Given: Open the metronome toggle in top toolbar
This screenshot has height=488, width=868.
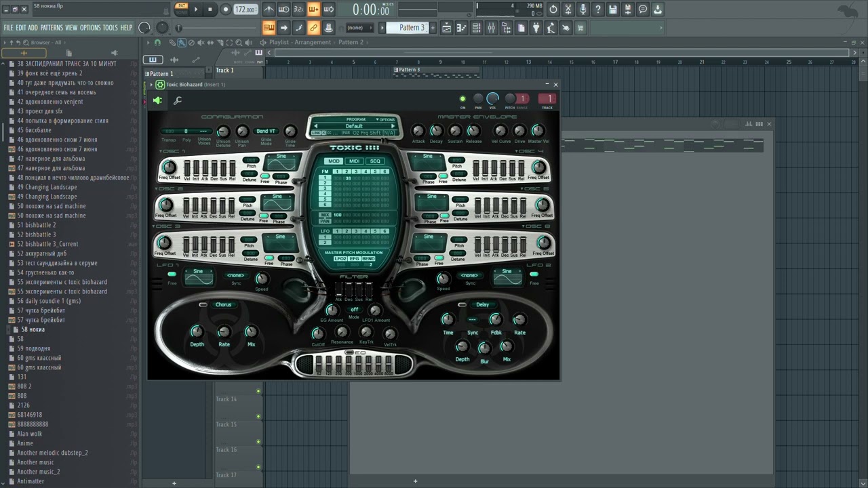Looking at the screenshot, I should [269, 9].
